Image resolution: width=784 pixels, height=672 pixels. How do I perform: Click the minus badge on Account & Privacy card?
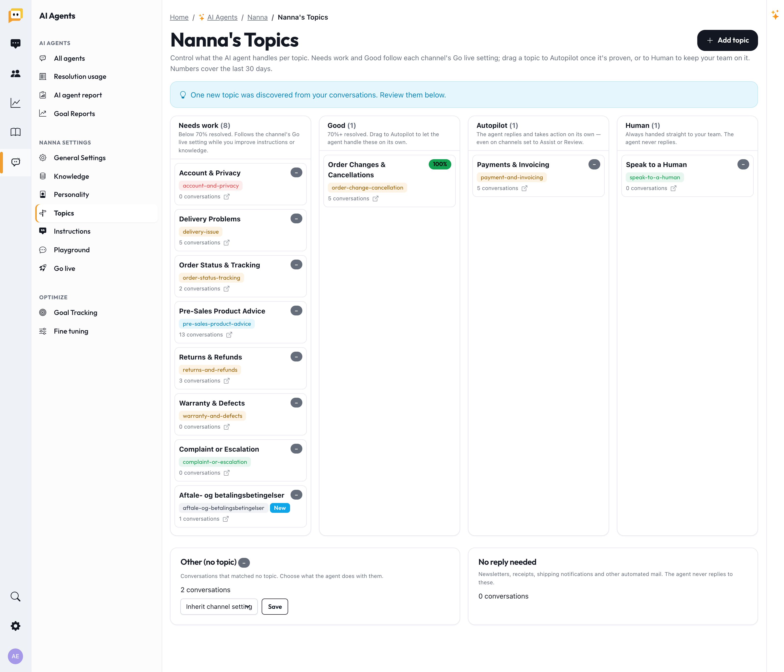pyautogui.click(x=296, y=172)
